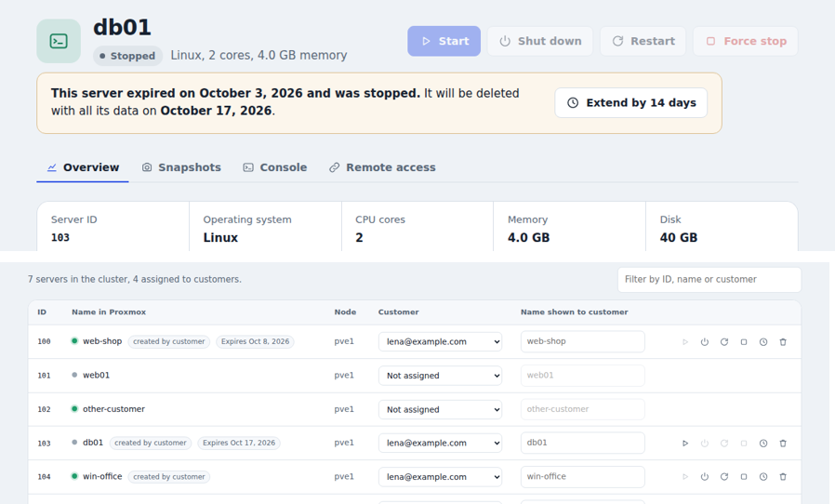Click restart icon in web-shop row
Screen dimensions: 835x504
click(724, 342)
